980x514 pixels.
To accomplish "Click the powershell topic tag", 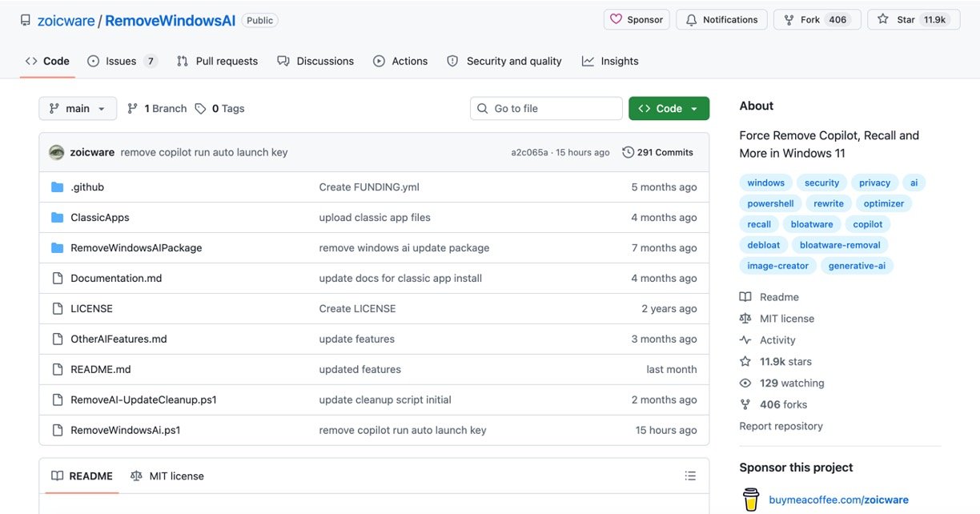I will (771, 204).
